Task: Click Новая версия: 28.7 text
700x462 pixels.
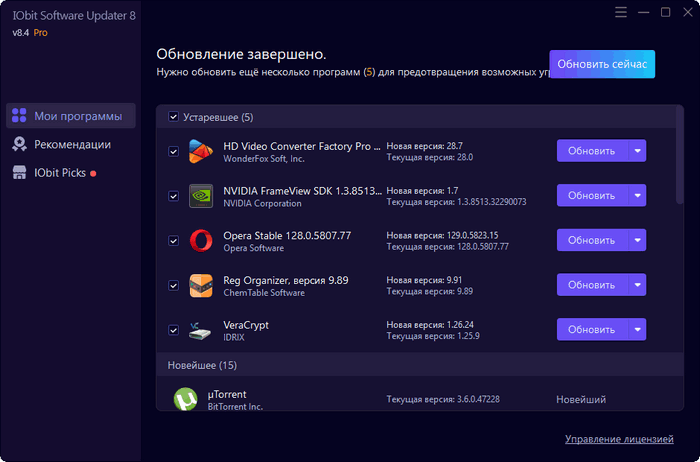Action: [425, 146]
